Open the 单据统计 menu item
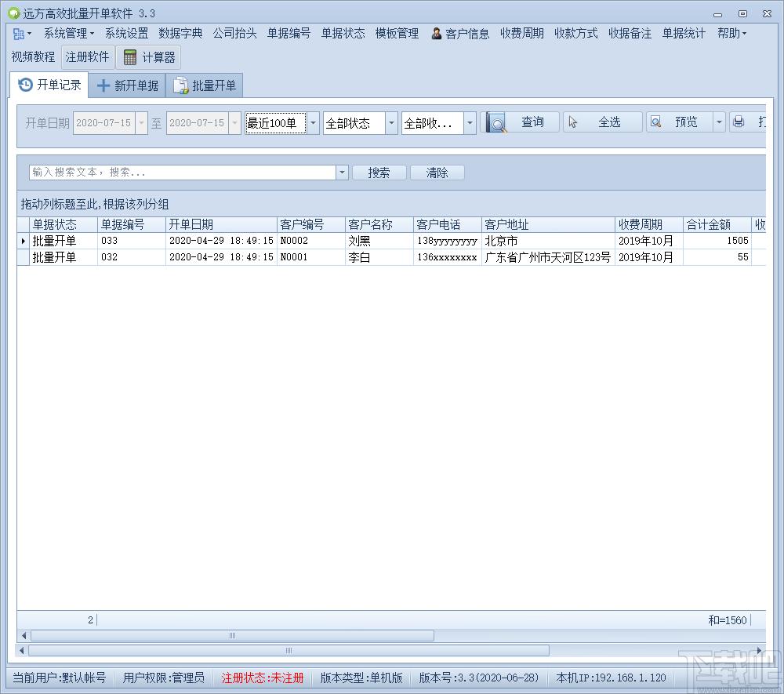 (x=684, y=34)
